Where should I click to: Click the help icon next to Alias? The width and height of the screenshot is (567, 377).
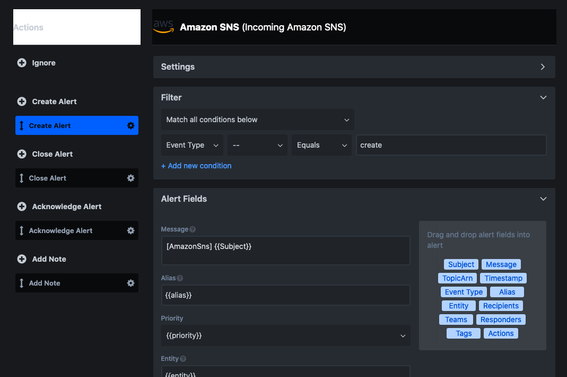[180, 278]
